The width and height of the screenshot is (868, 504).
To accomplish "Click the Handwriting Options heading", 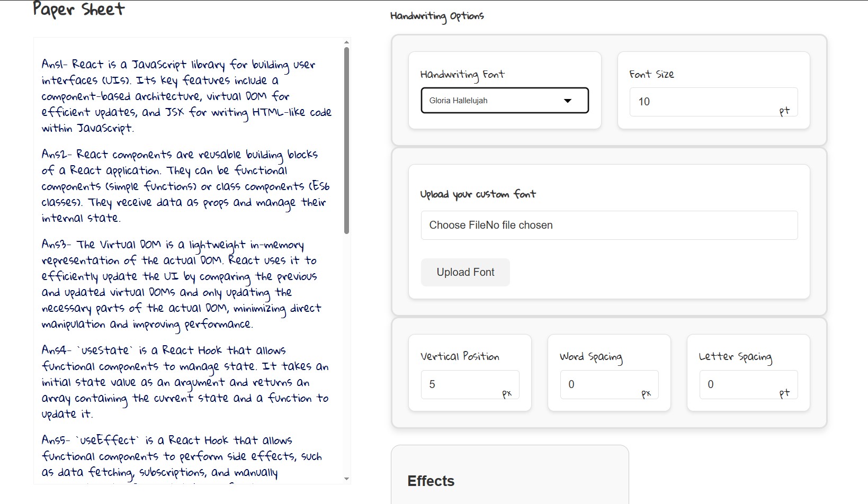I will (x=437, y=16).
